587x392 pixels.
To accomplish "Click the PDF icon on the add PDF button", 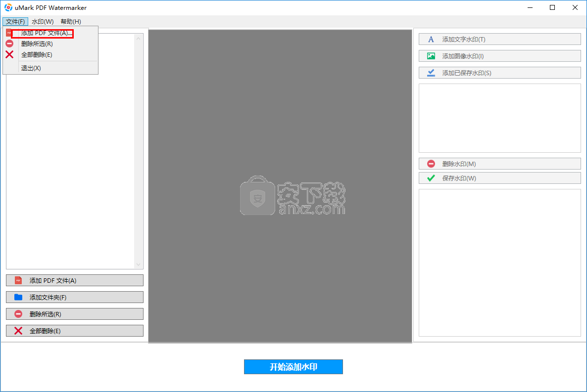I will [18, 280].
